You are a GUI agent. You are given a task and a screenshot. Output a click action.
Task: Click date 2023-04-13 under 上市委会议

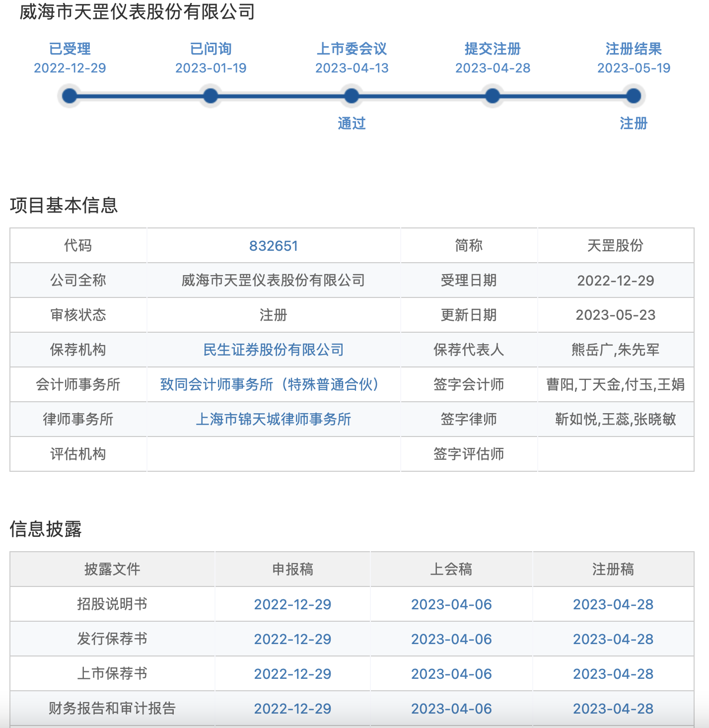pyautogui.click(x=352, y=68)
